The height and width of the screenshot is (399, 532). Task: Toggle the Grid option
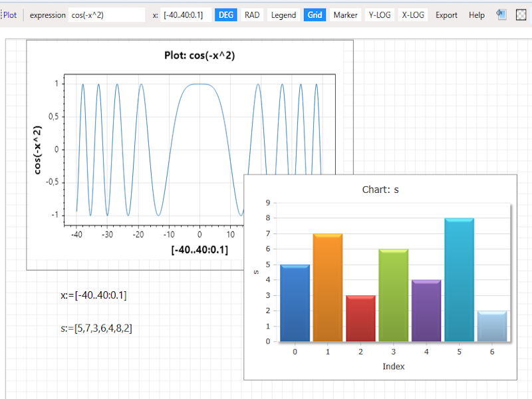click(315, 15)
